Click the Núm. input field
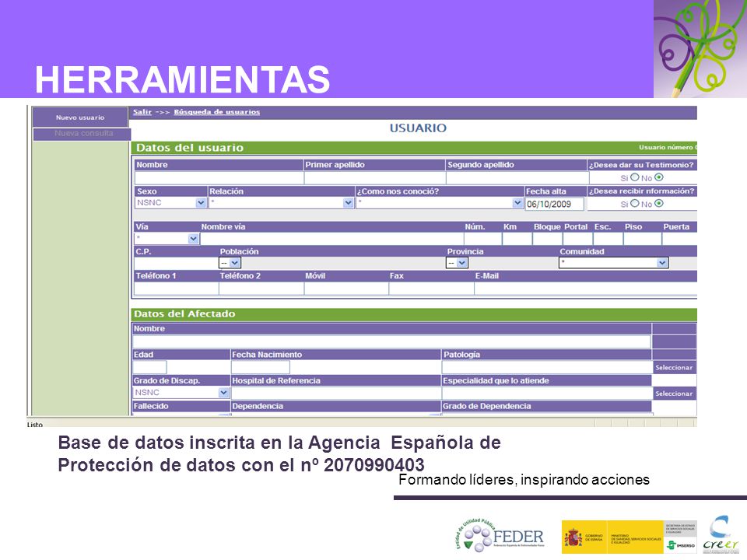This screenshot has height=560, width=747. point(482,239)
